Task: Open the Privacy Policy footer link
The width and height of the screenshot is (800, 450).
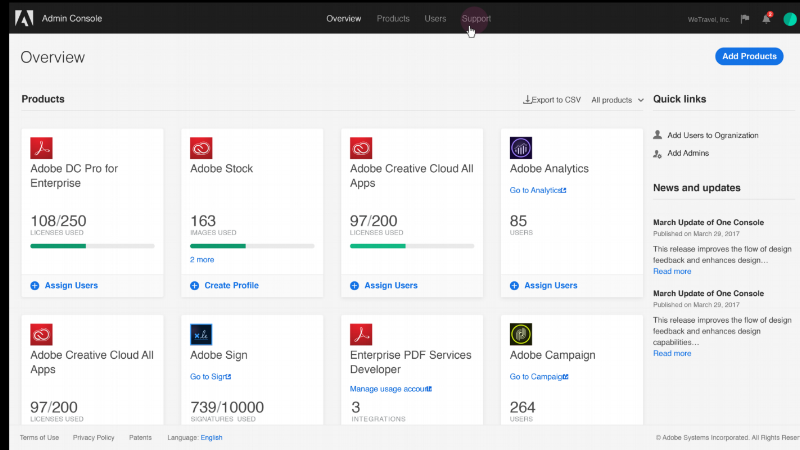Action: pos(93,438)
